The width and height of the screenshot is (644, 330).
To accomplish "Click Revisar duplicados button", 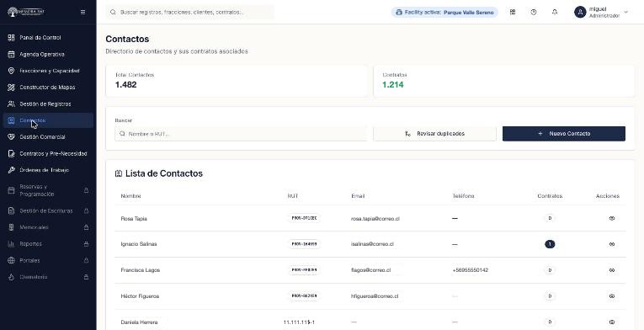I will [434, 134].
